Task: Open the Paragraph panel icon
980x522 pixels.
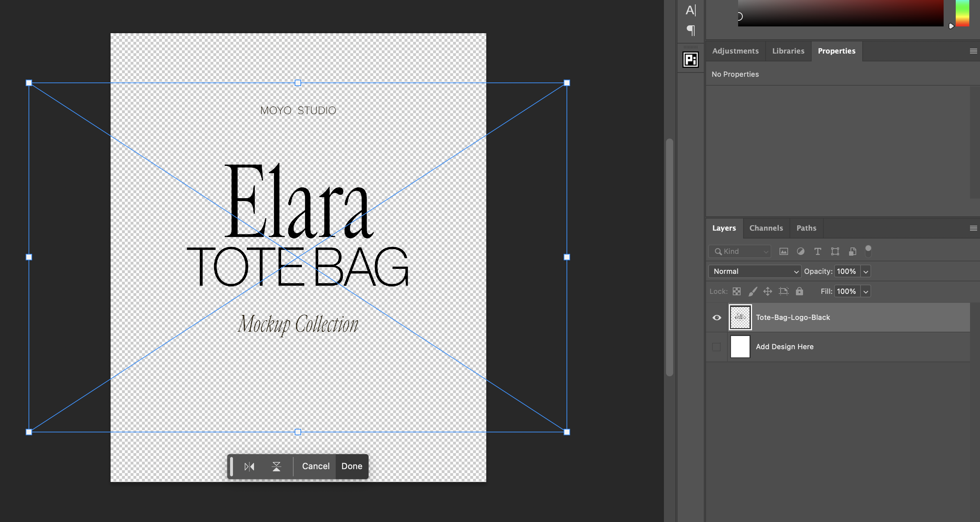Action: point(690,30)
